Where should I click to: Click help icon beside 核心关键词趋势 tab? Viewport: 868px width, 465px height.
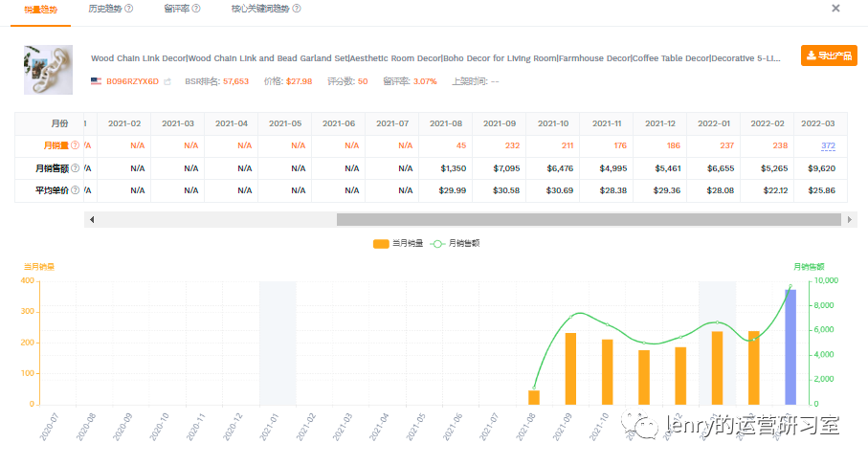pos(297,9)
